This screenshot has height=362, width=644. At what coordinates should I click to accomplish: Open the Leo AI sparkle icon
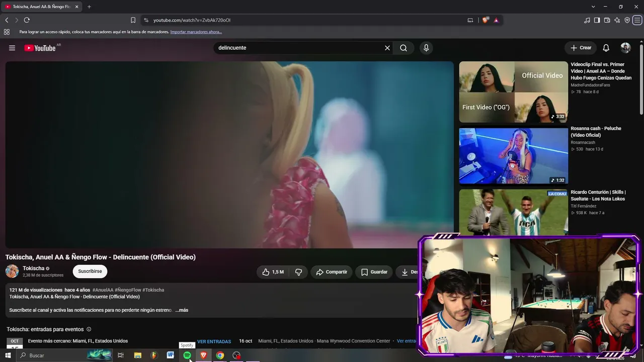point(617,20)
